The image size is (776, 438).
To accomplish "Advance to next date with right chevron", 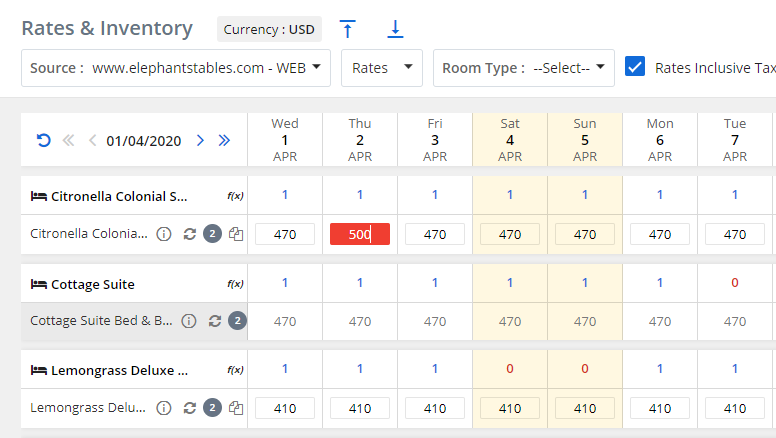I will (x=200, y=140).
